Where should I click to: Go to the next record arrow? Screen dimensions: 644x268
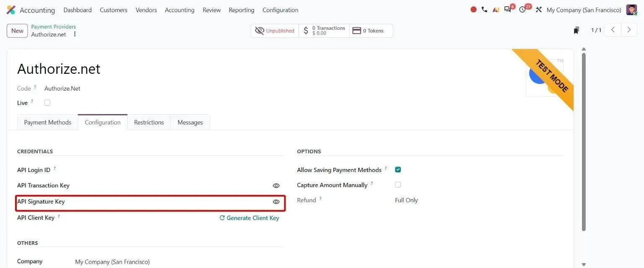pyautogui.click(x=629, y=30)
